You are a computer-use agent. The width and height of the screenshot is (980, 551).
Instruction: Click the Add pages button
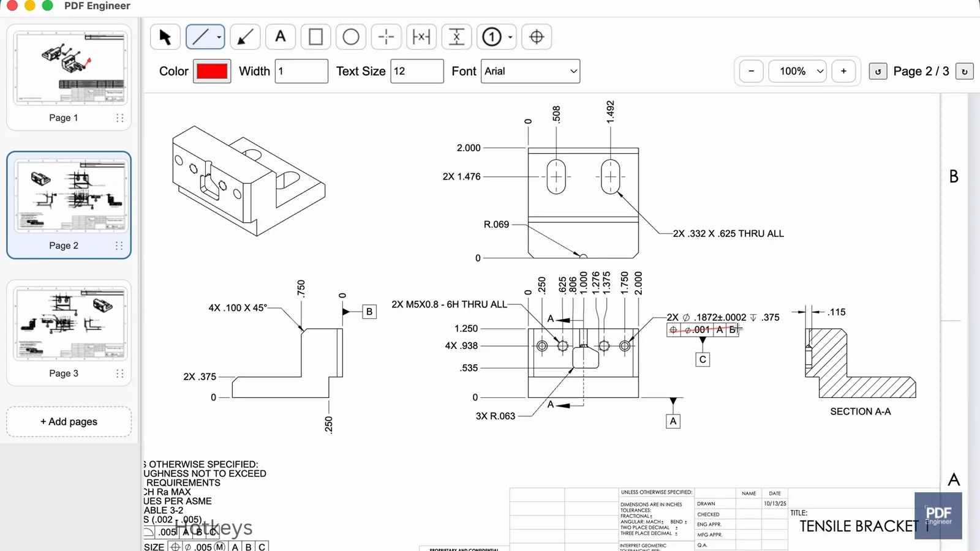[69, 422]
